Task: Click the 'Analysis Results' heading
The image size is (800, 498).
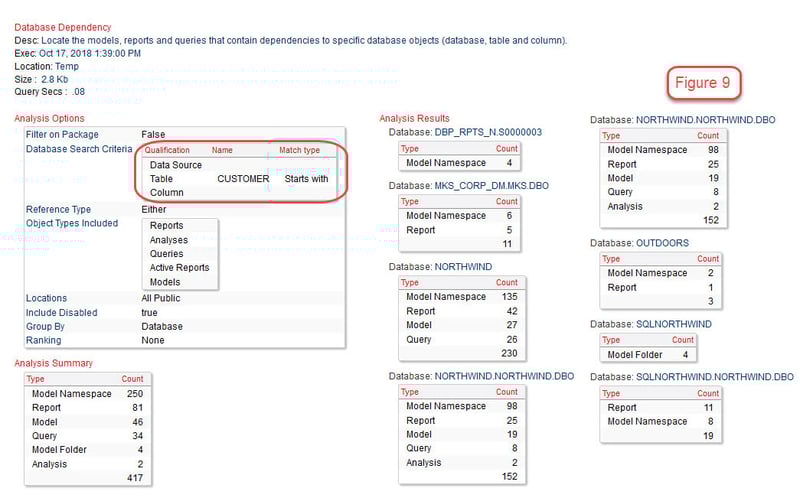Action: [414, 118]
